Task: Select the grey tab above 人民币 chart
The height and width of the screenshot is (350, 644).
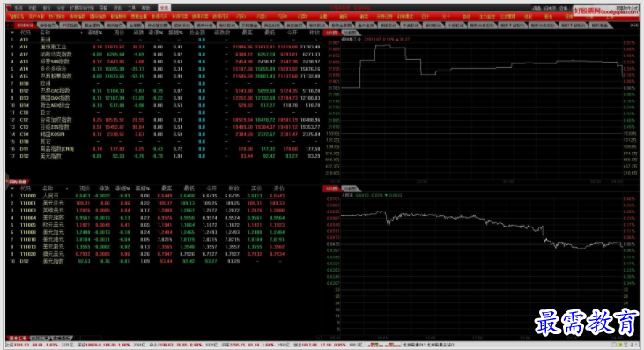Action: click(351, 189)
